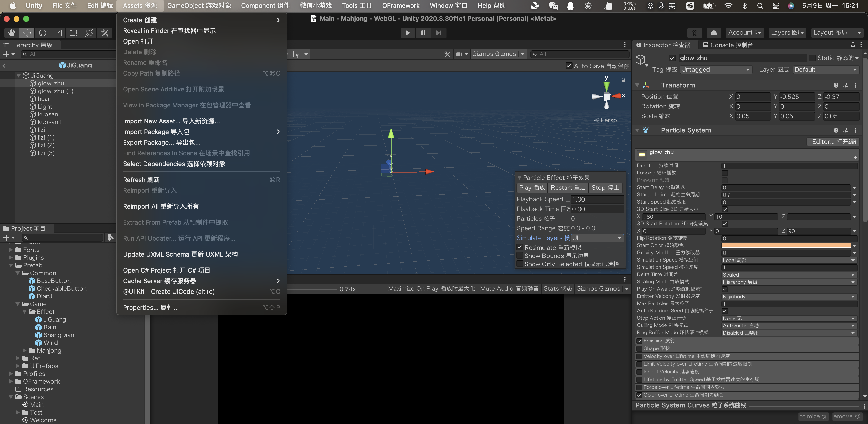
Task: Select the combined Transform tool
Action: click(x=89, y=33)
